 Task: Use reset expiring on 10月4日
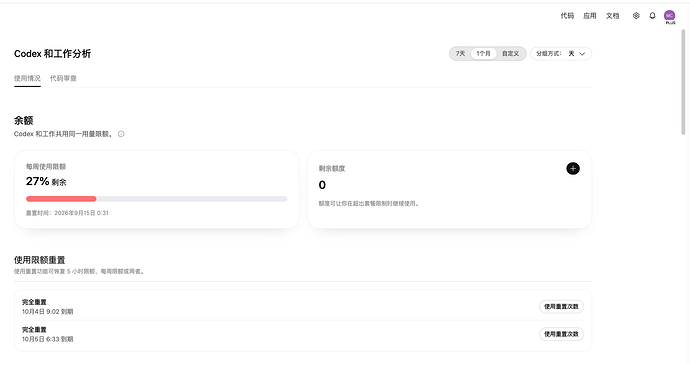click(561, 306)
